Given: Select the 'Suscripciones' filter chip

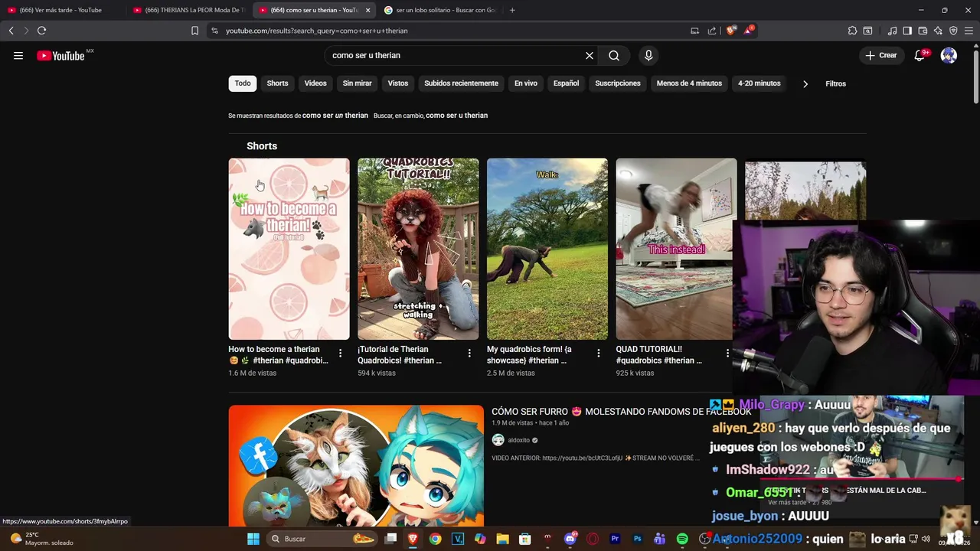Looking at the screenshot, I should pos(618,83).
